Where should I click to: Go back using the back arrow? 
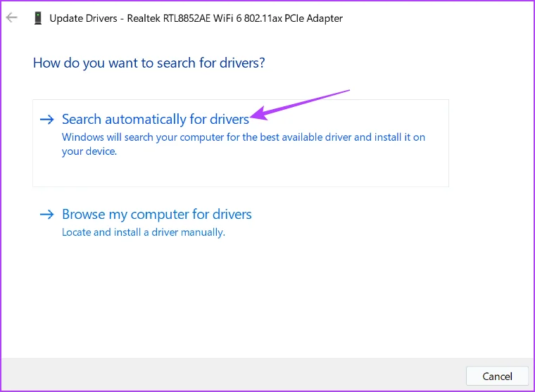tap(11, 18)
